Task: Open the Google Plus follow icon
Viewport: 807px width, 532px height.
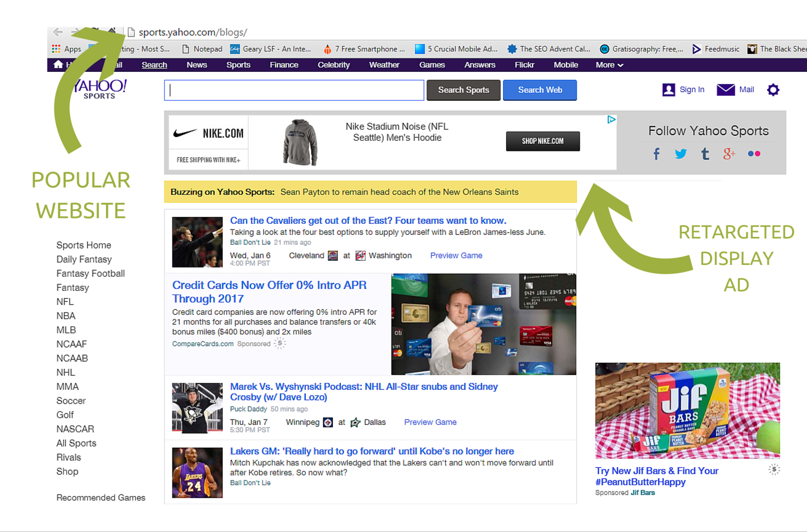Action: click(729, 154)
